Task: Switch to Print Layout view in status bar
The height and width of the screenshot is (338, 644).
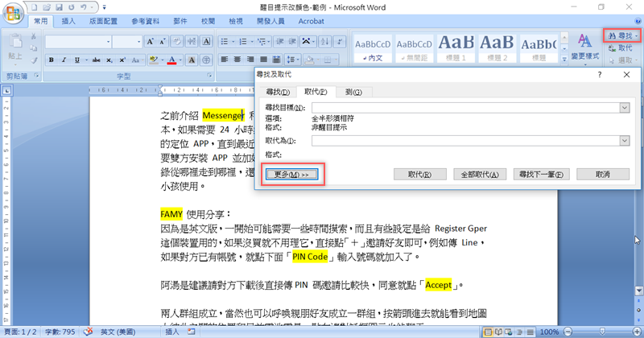Action: [488, 332]
